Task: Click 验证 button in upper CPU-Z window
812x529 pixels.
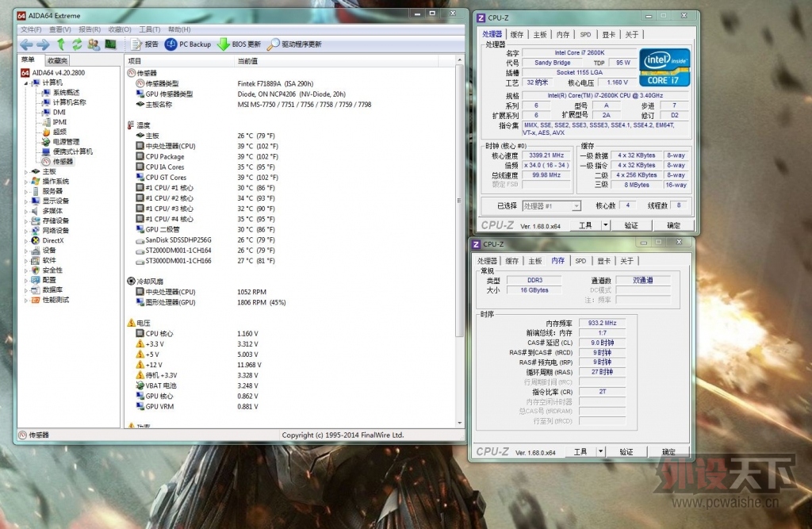Action: pyautogui.click(x=630, y=225)
